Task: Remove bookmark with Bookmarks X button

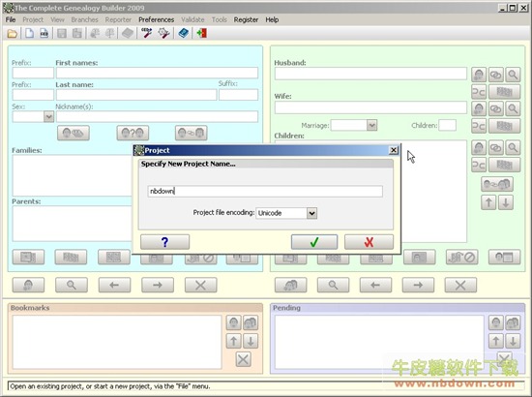Action: pyautogui.click(x=243, y=359)
